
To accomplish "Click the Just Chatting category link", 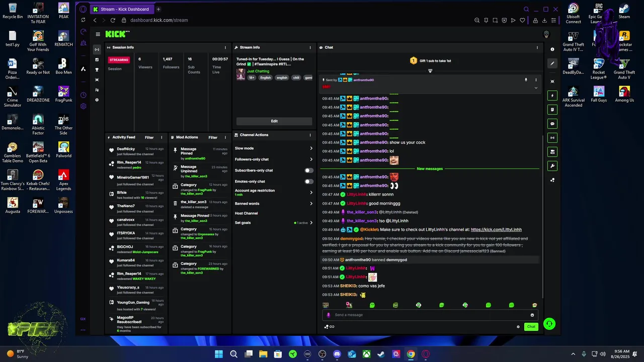I will pyautogui.click(x=258, y=71).
